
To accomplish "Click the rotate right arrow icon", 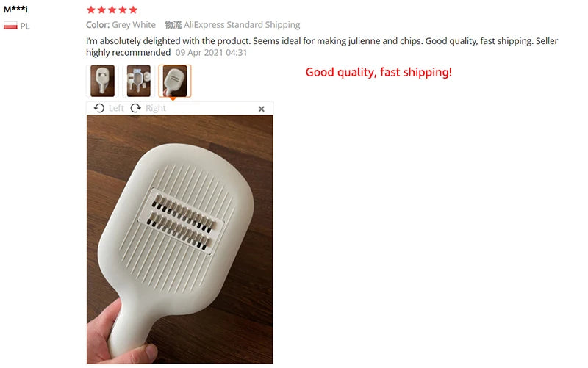I will pos(136,108).
